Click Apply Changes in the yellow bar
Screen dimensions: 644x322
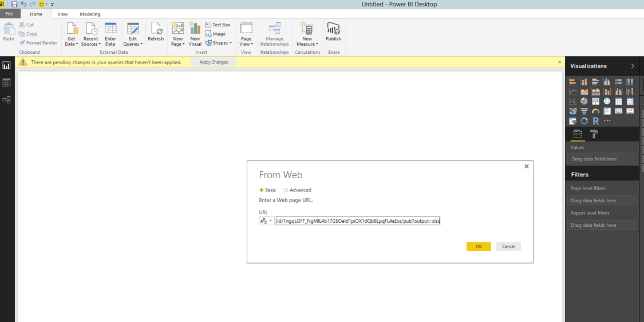click(x=214, y=62)
